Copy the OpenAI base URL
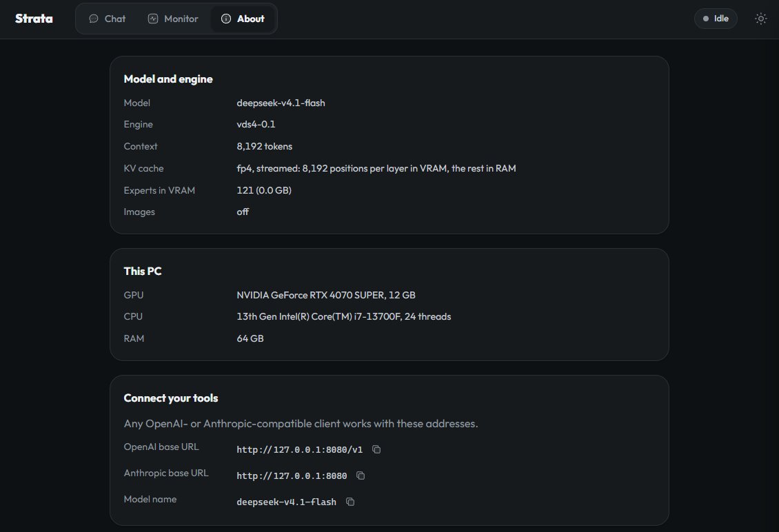This screenshot has width=779, height=532. pos(376,449)
